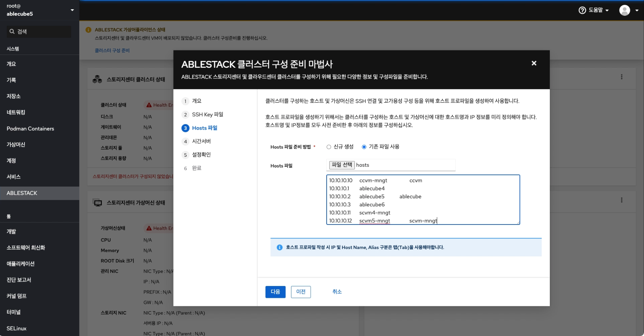Open 계정 in the sidebar
Image resolution: width=644 pixels, height=336 pixels.
[40, 161]
